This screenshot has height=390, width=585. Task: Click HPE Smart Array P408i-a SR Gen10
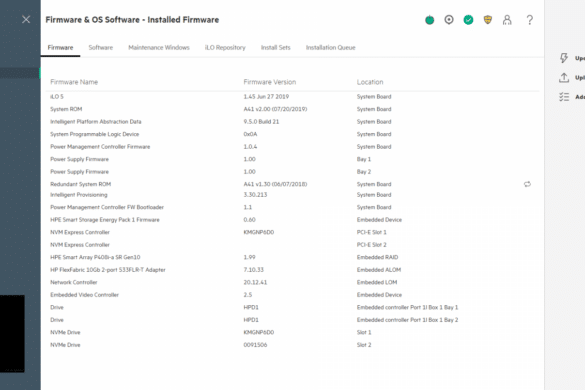95,257
